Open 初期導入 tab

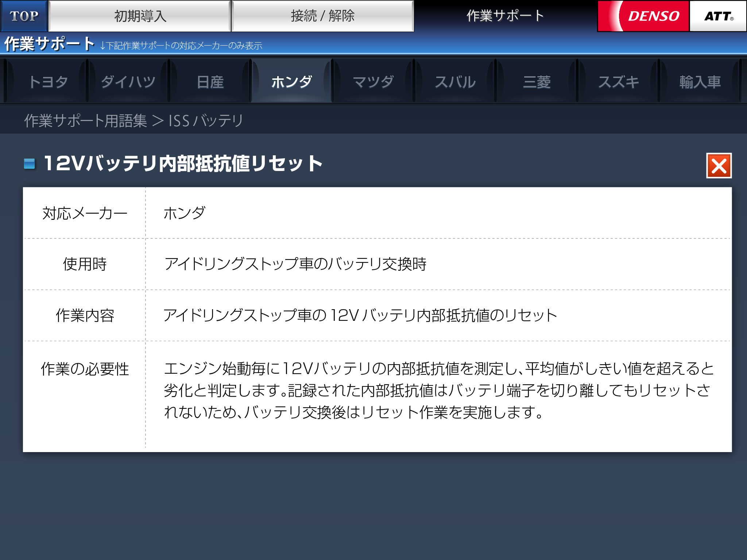[140, 16]
